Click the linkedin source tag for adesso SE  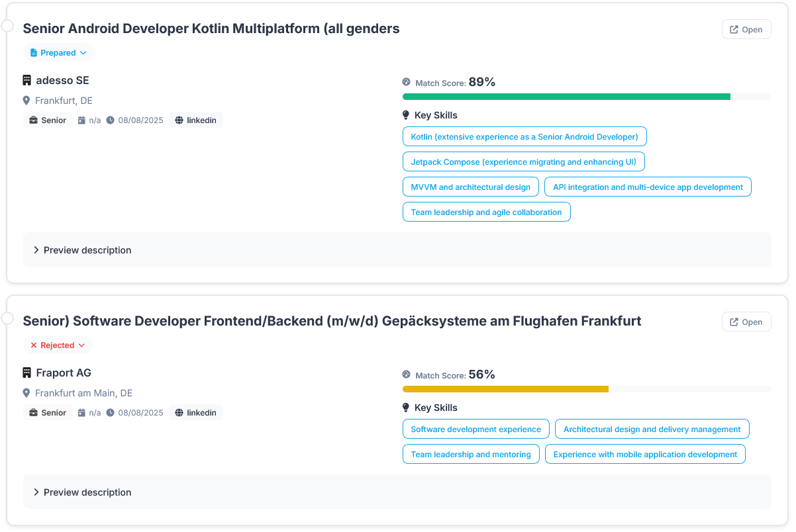[x=196, y=120]
